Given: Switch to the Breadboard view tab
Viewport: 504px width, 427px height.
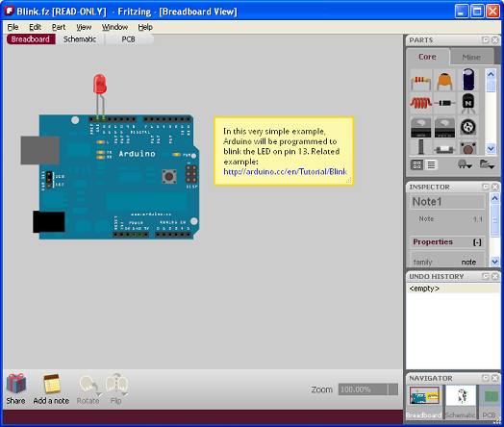Looking at the screenshot, I should [x=31, y=39].
